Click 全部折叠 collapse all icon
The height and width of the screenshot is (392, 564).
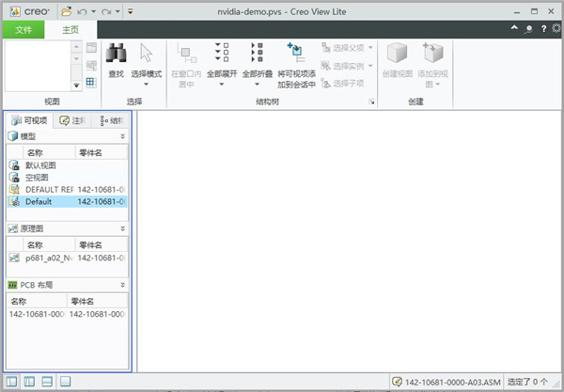(257, 55)
